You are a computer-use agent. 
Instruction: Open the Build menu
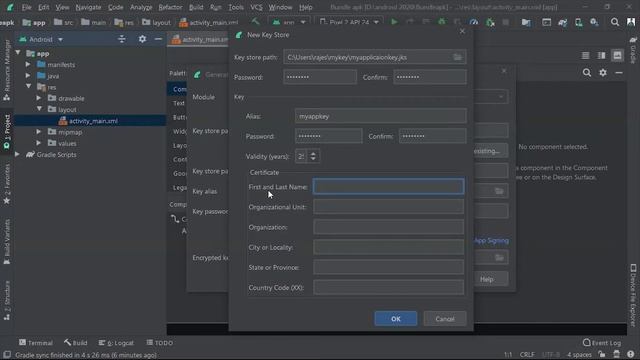[196, 7]
